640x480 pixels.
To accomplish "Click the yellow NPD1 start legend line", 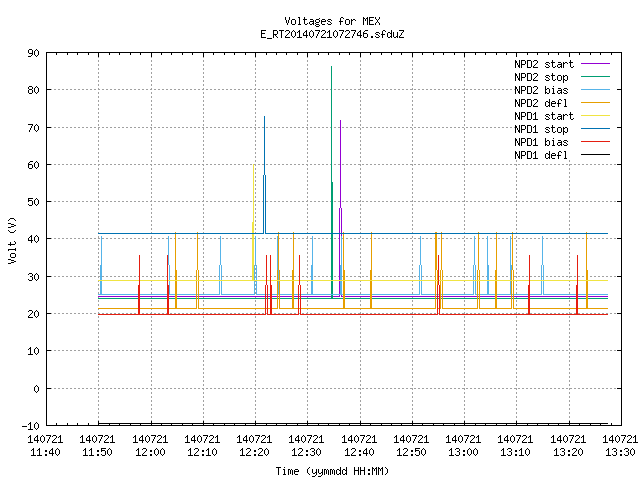I will click(x=595, y=116).
